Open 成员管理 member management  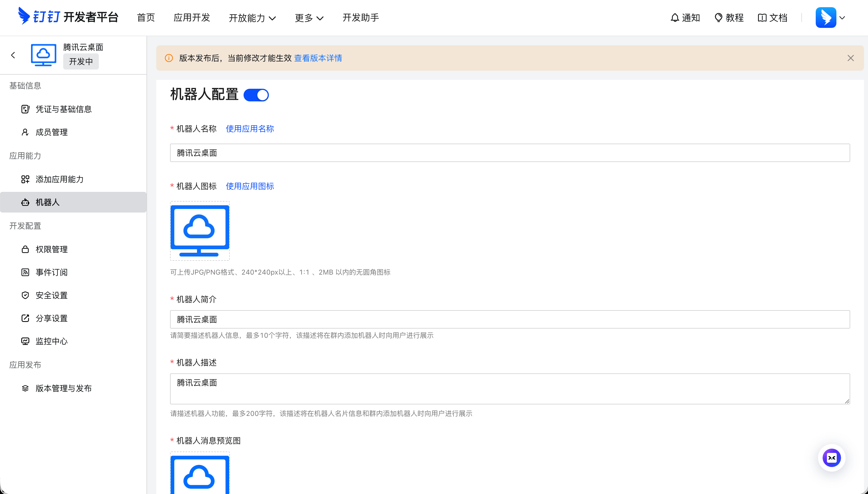point(52,132)
